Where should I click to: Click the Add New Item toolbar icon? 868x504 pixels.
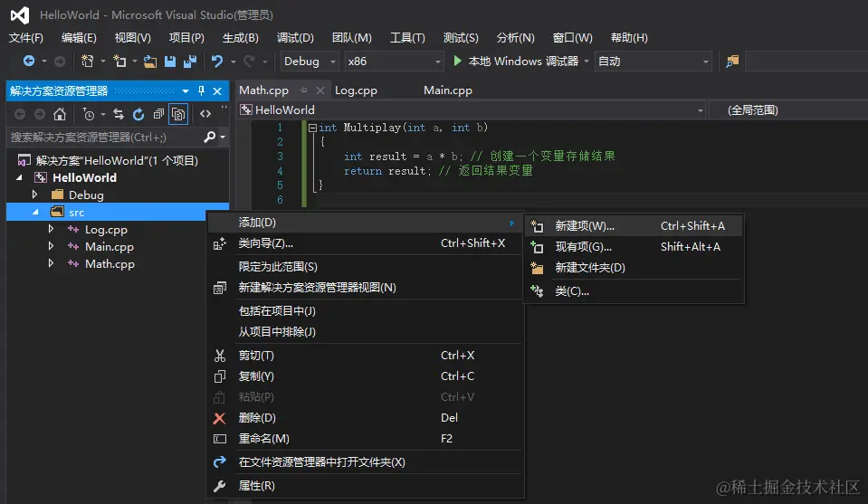point(119,61)
